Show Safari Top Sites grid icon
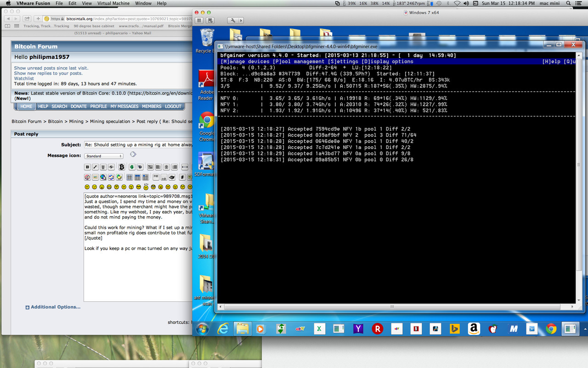588x368 pixels. pyautogui.click(x=17, y=26)
